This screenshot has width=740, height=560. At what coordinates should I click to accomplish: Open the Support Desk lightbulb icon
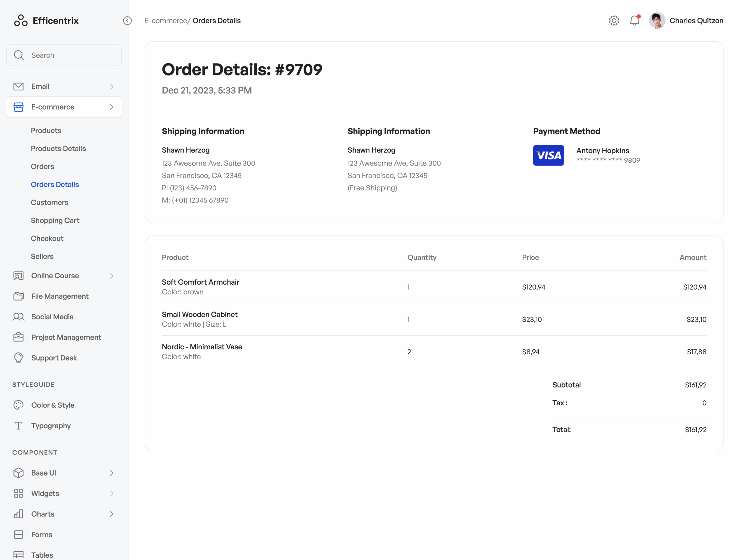click(x=19, y=358)
